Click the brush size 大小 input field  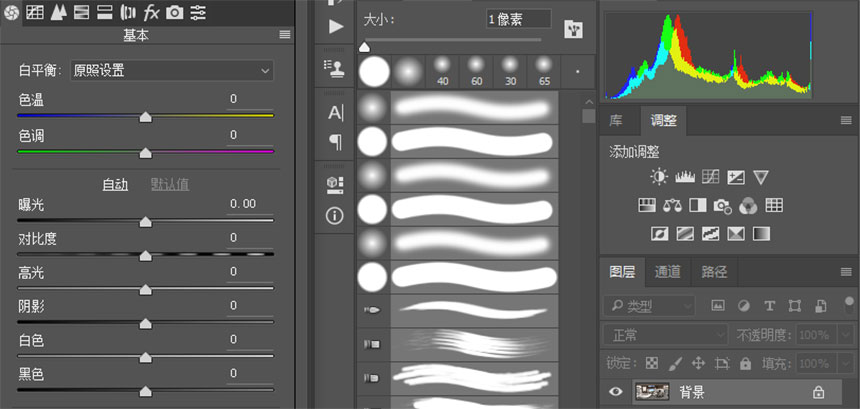click(518, 19)
